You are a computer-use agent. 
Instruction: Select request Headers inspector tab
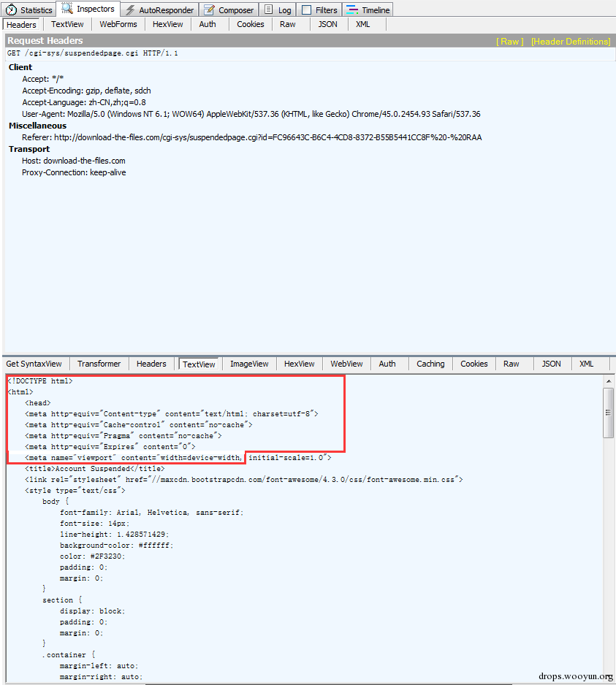(21, 25)
